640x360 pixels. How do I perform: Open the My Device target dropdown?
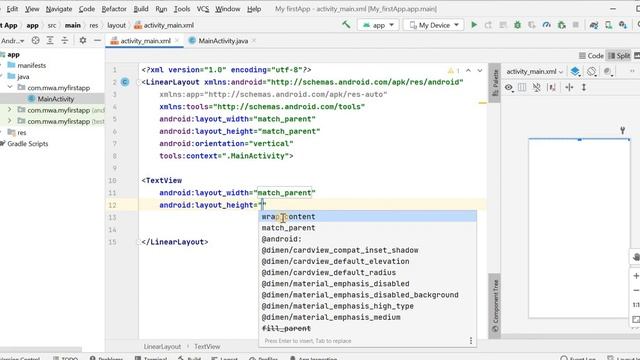point(434,25)
